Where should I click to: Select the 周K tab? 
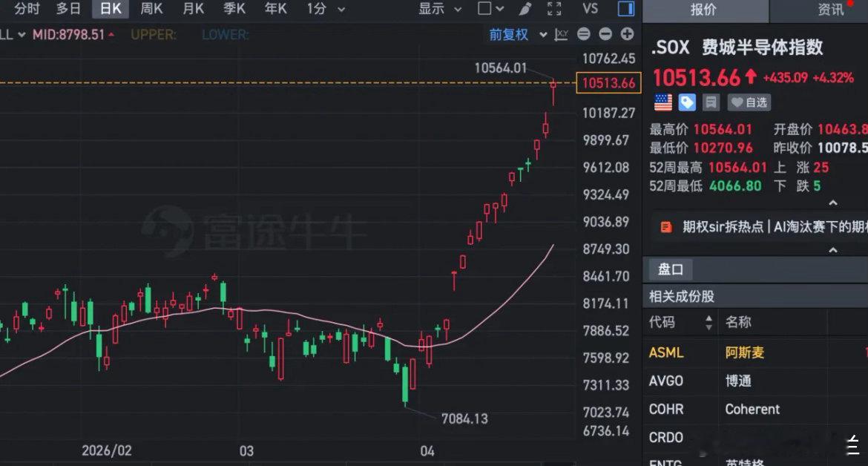pyautogui.click(x=151, y=9)
